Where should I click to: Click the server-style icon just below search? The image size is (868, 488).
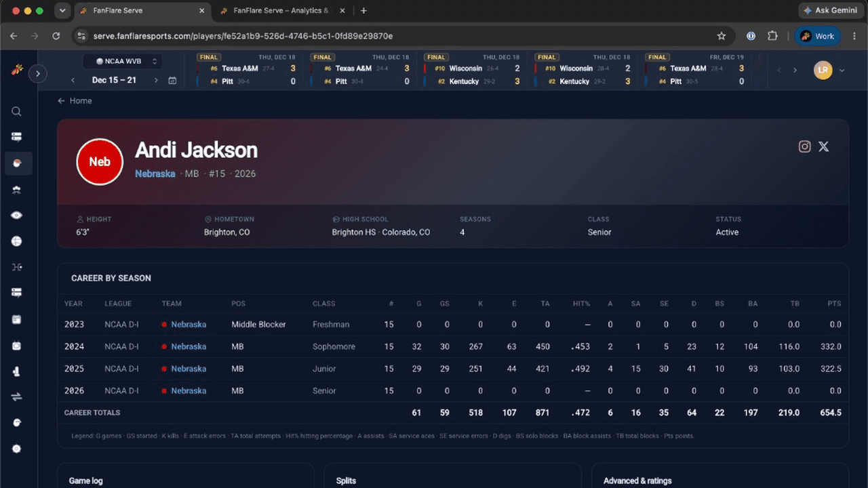(x=17, y=137)
